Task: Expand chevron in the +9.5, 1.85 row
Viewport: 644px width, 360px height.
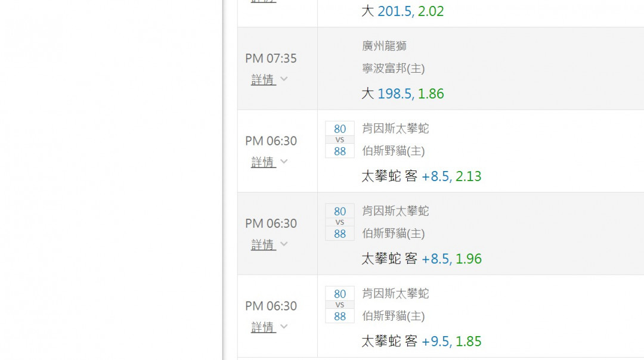Action: click(x=284, y=327)
